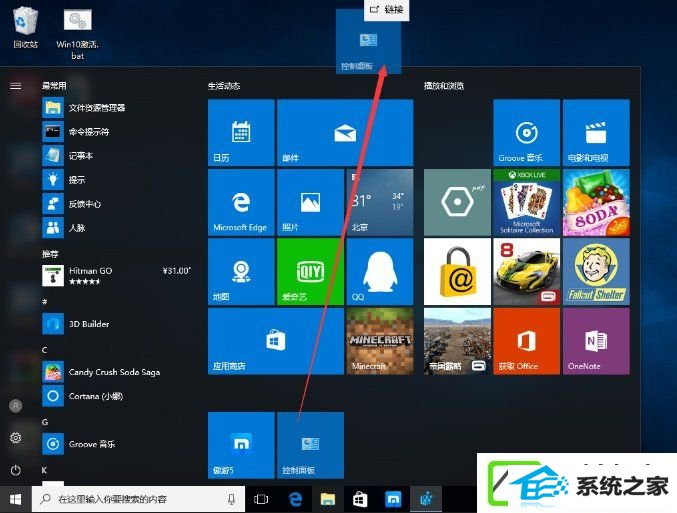The width and height of the screenshot is (677, 513).
Task: Click the 获取 Office tile
Action: coord(527,341)
